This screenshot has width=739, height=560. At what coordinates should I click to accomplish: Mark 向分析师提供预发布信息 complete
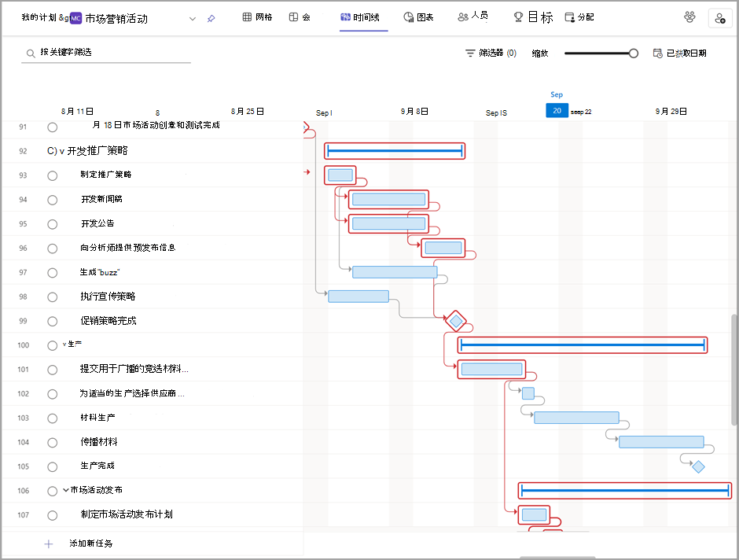[x=53, y=249]
